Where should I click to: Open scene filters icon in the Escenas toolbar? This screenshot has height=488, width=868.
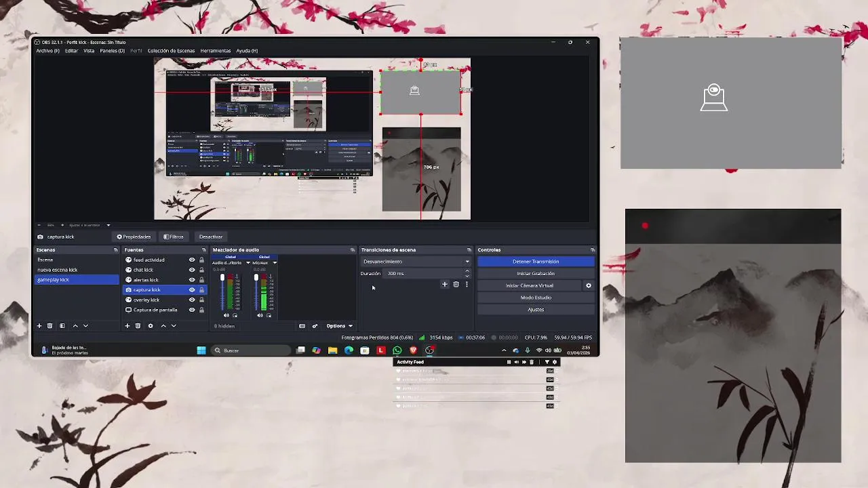point(62,326)
